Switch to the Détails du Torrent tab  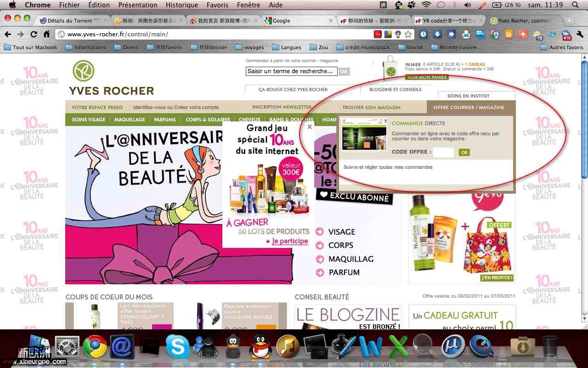click(73, 21)
